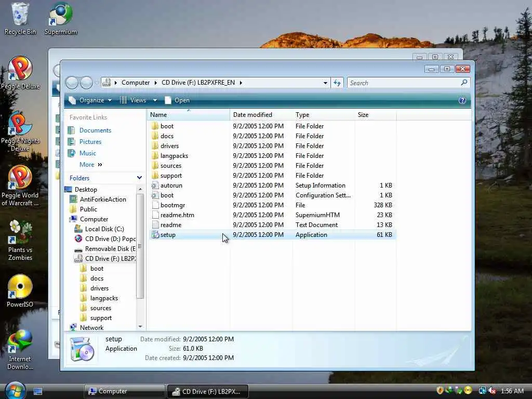Sort by the Name column header
532x399 pixels.
click(x=188, y=115)
